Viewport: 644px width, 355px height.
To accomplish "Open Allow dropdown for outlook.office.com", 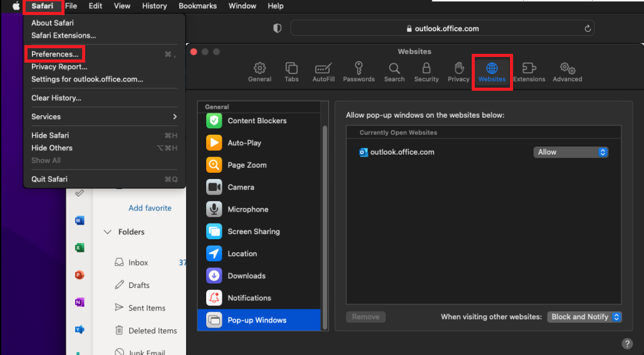I will point(571,152).
